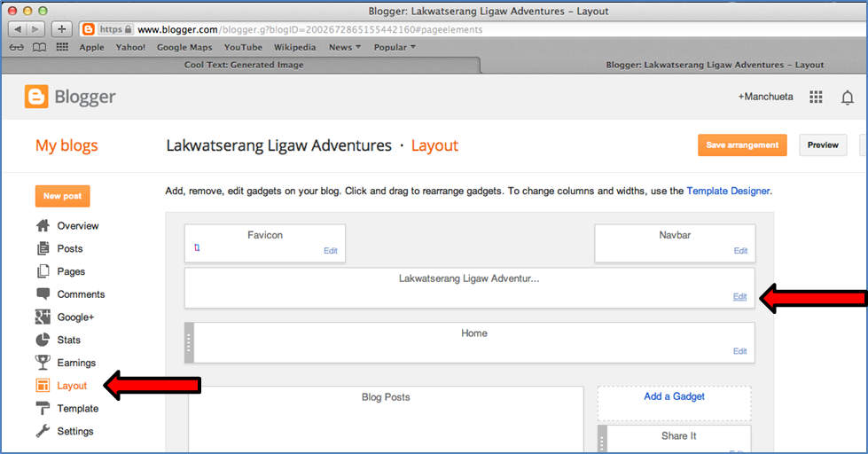
Task: Click the Template paint roller icon
Action: click(43, 408)
